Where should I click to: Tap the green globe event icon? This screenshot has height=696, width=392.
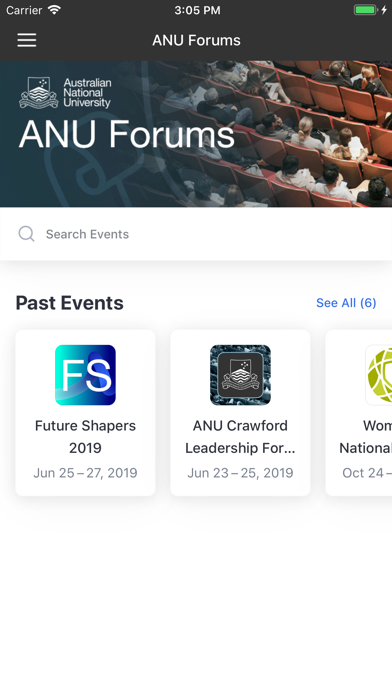[379, 375]
